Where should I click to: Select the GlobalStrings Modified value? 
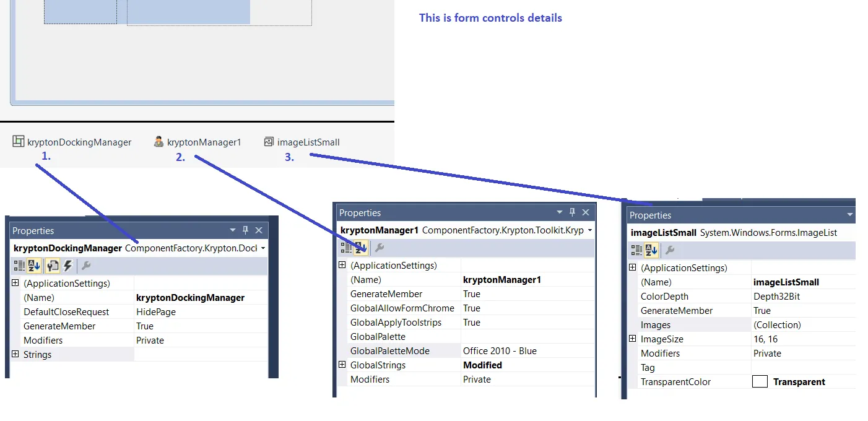527,365
